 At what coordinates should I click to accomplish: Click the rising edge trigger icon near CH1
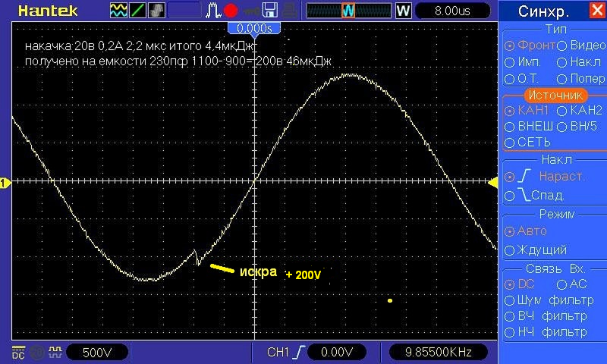[x=300, y=352]
